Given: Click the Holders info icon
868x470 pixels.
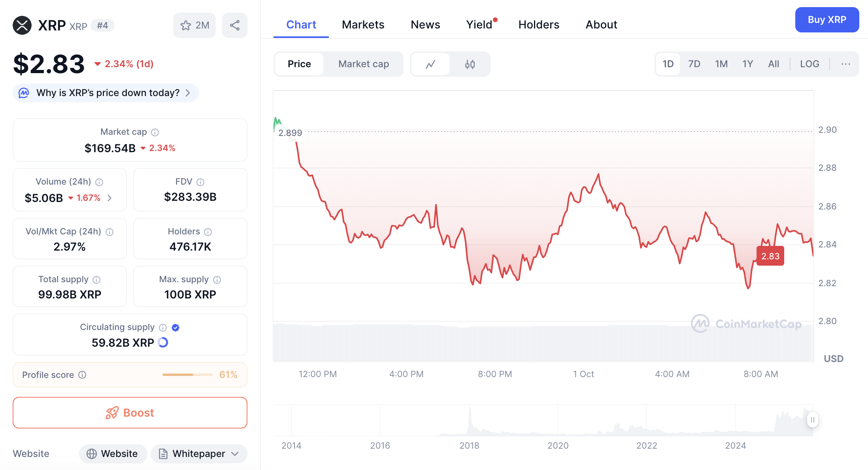Looking at the screenshot, I should click(208, 232).
